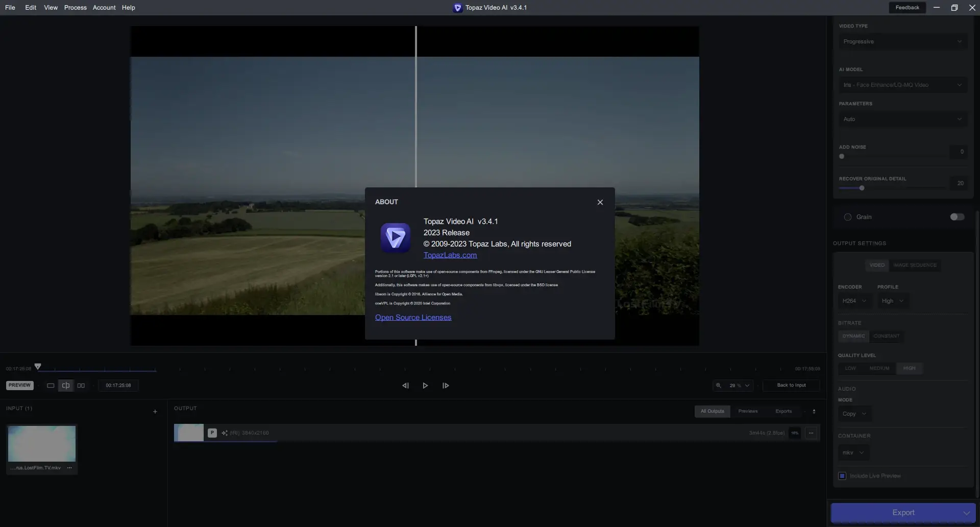Switch to single view layout

pyautogui.click(x=51, y=386)
